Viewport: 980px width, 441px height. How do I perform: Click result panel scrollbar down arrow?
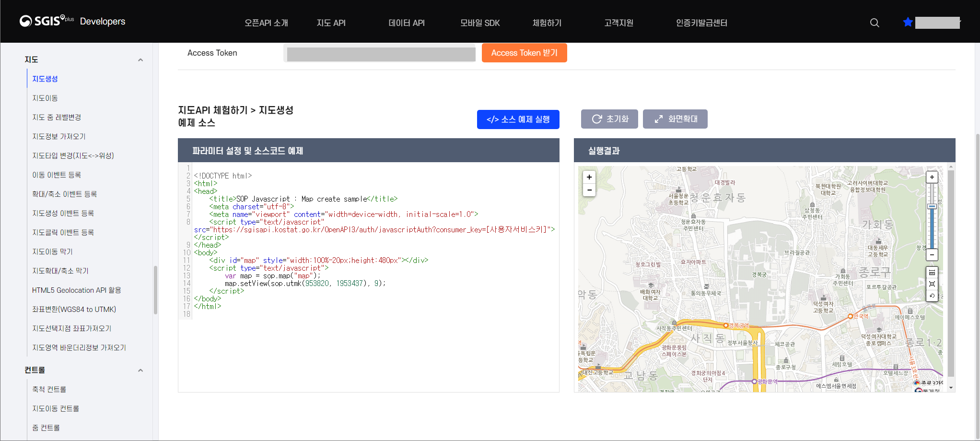951,388
